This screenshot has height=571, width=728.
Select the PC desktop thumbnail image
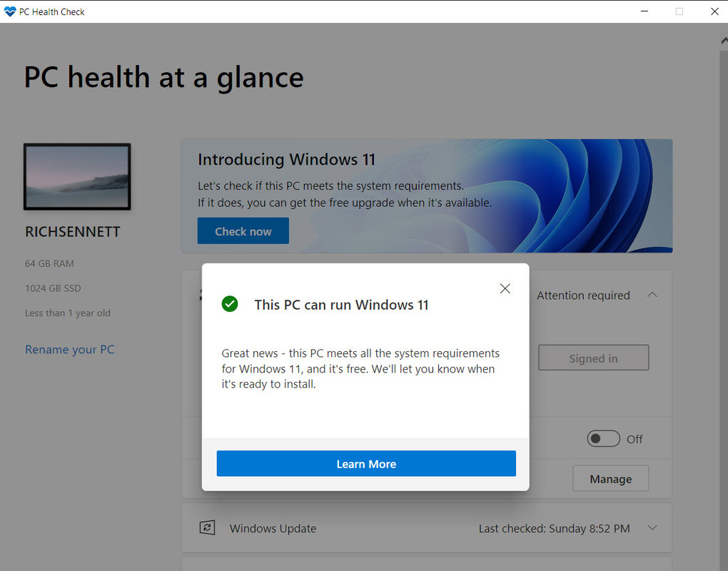[x=77, y=176]
